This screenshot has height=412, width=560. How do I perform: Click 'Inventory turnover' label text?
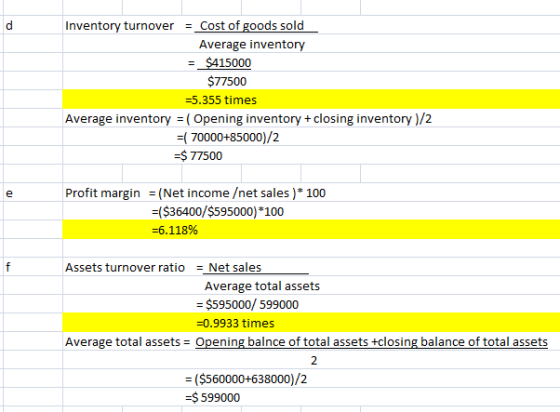119,26
